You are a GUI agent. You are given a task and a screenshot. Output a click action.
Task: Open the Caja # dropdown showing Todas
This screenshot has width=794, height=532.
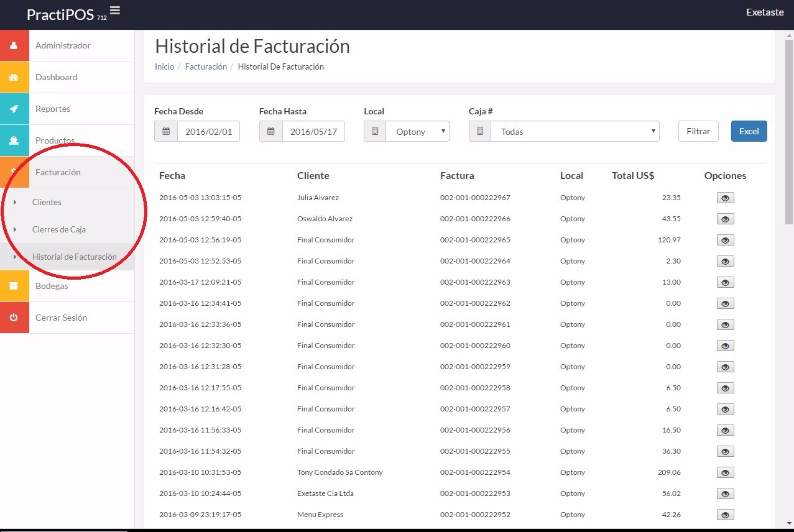575,131
